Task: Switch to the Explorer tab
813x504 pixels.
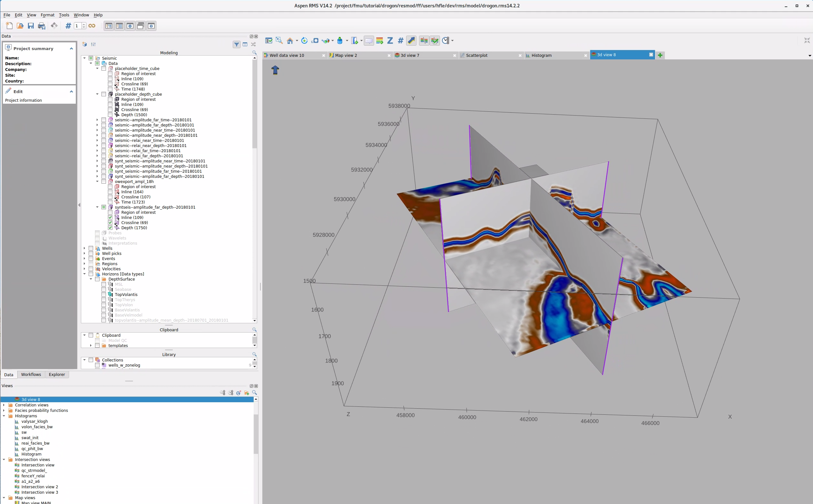Action: (x=57, y=374)
